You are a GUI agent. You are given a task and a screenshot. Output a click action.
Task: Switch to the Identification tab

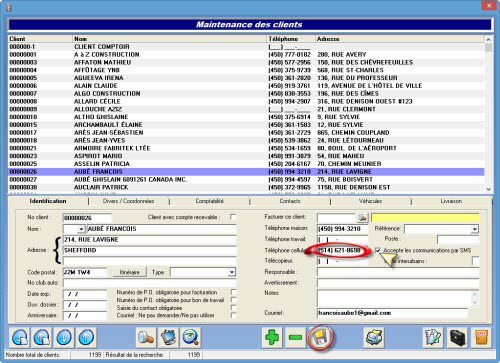[x=48, y=201]
